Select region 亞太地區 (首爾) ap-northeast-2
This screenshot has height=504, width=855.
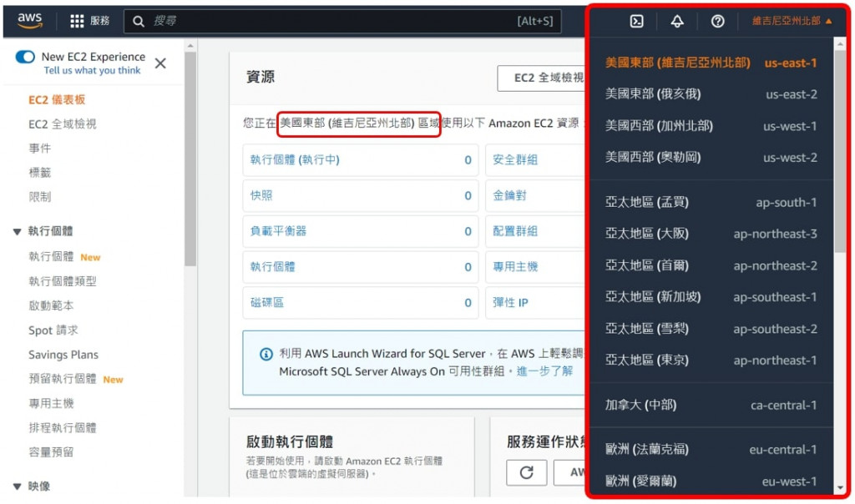click(x=711, y=265)
